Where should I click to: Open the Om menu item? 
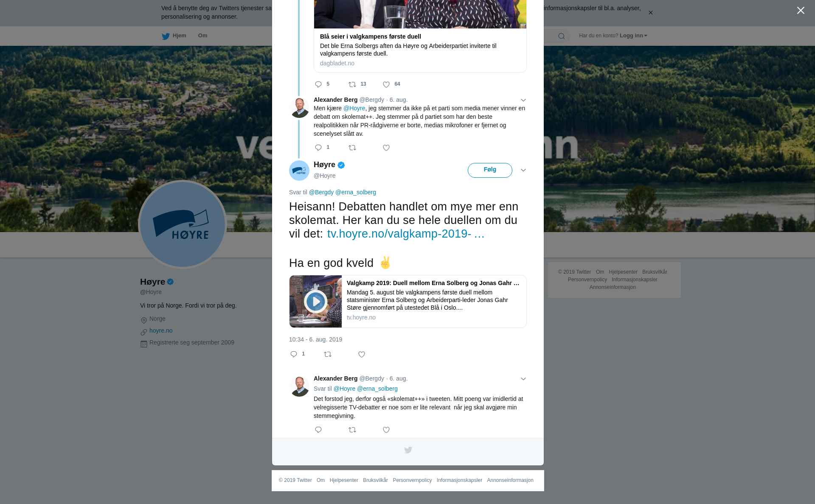202,36
